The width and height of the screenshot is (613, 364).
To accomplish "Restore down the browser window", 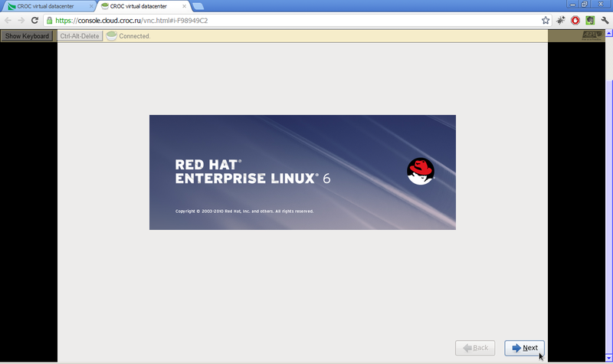I will 585,5.
